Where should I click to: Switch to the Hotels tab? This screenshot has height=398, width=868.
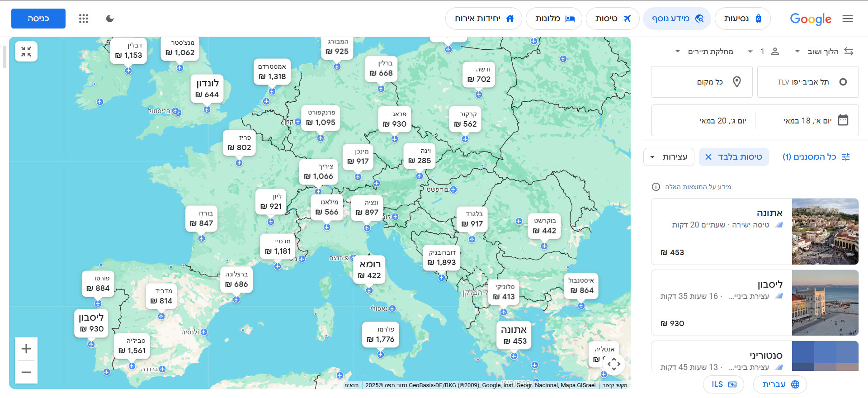point(554,19)
